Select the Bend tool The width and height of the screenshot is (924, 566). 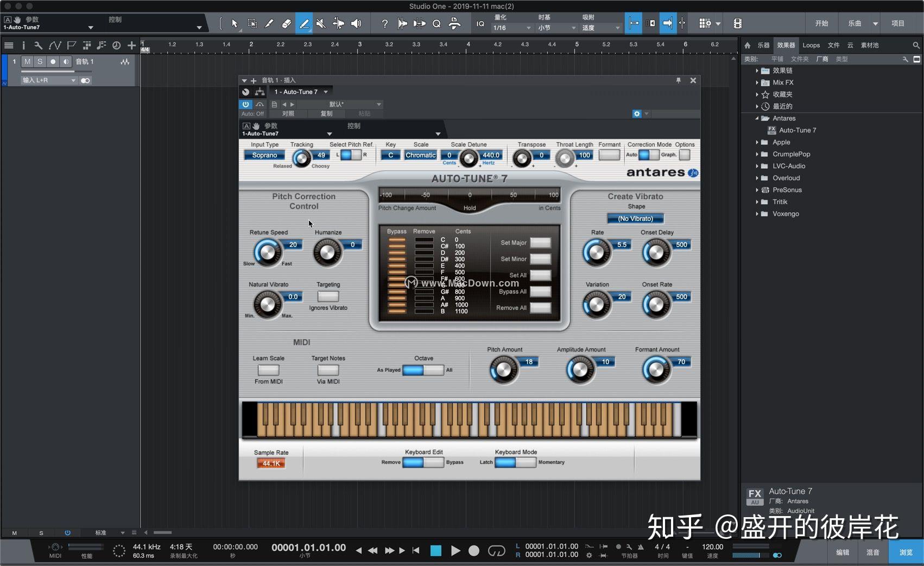[338, 23]
